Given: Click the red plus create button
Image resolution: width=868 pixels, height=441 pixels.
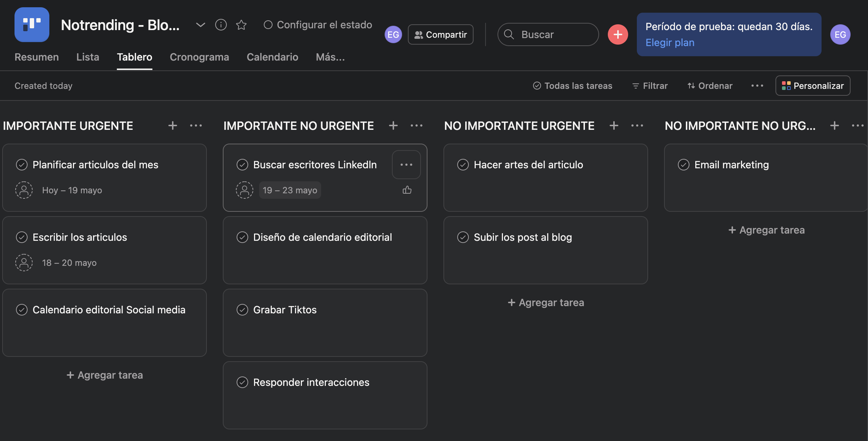Looking at the screenshot, I should (618, 34).
